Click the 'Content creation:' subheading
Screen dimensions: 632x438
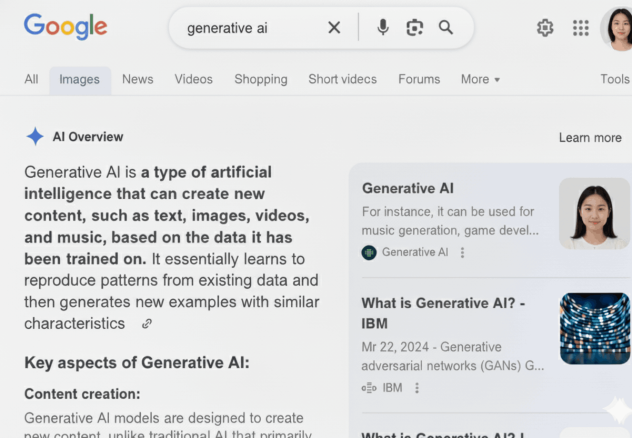click(x=82, y=394)
